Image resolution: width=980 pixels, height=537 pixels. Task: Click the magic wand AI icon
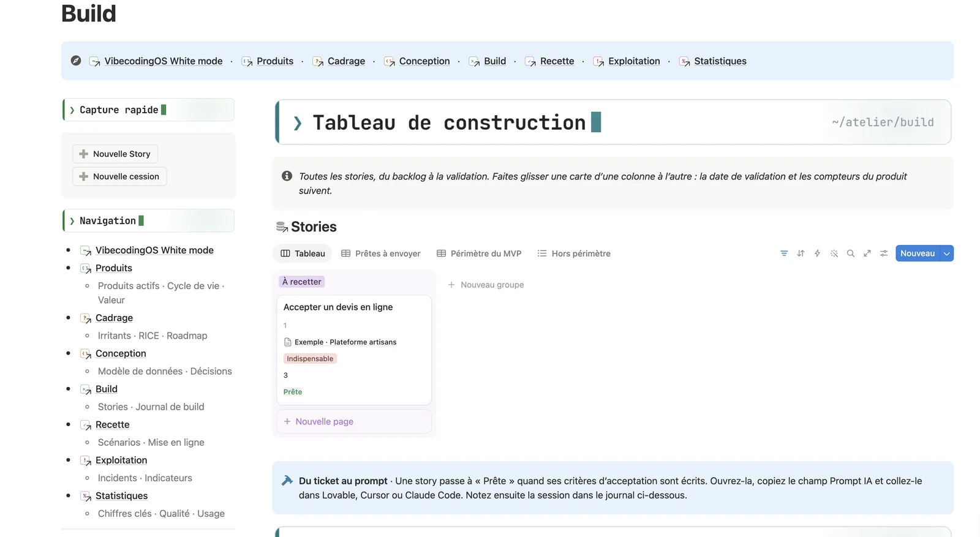point(834,253)
